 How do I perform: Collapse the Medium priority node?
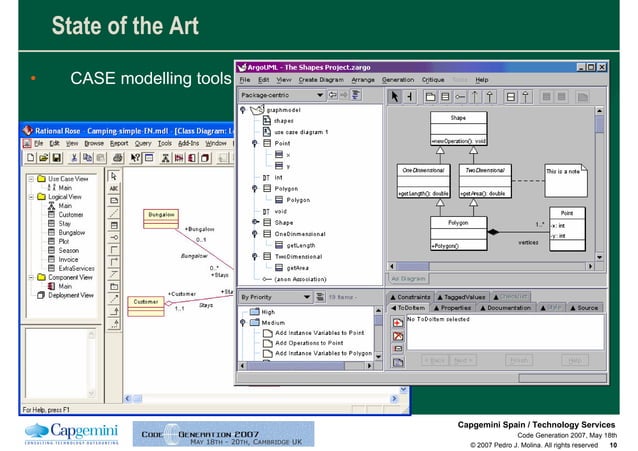(243, 322)
